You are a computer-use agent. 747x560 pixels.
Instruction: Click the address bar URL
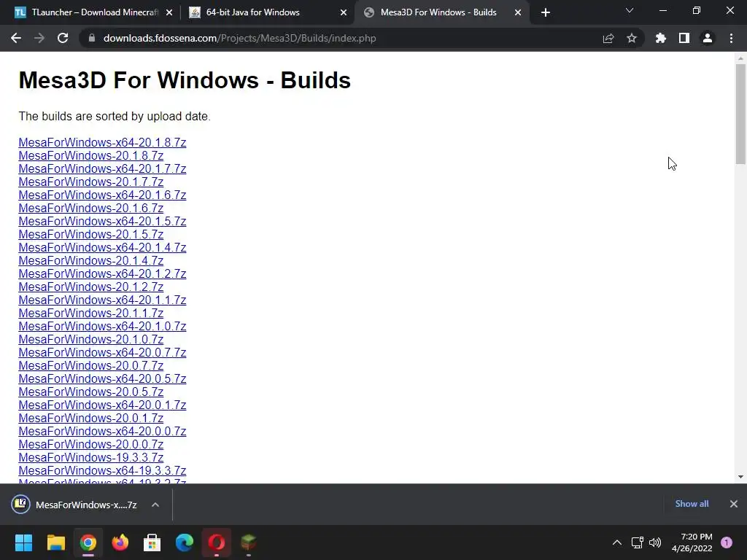pos(239,38)
